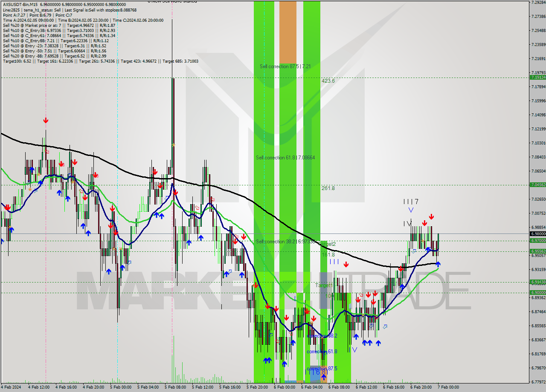546x392 pixels.
Task: Click the AXSUSDT-Bin,M15 symbol title text
Action: [21, 4]
